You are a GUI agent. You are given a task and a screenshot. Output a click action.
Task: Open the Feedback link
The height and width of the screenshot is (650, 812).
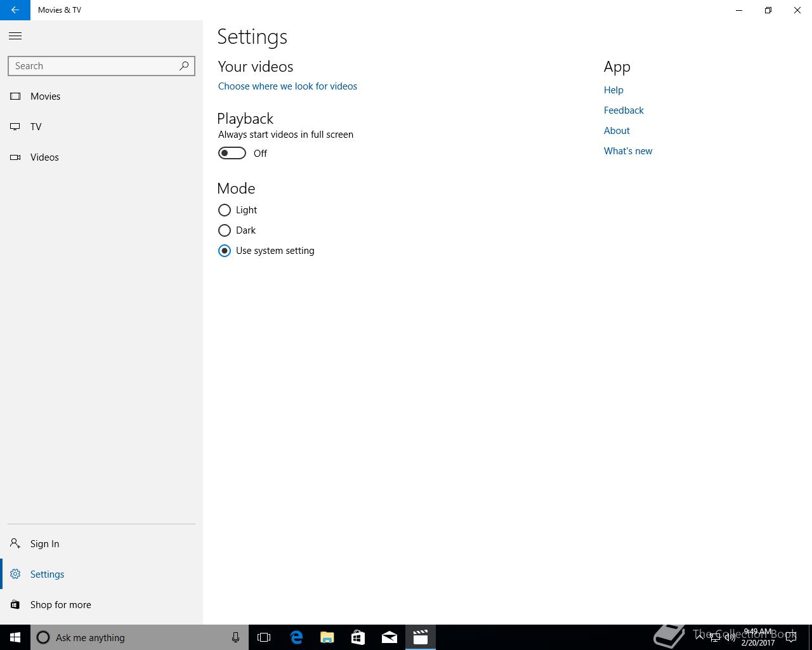click(624, 110)
